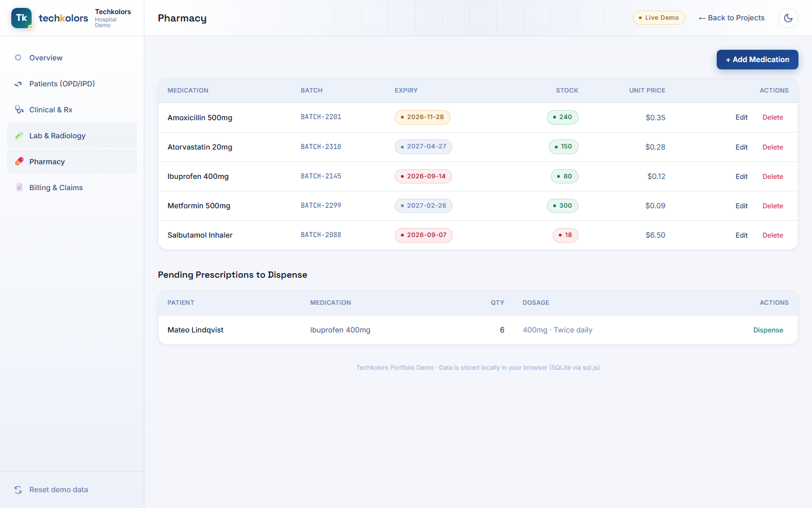Click the stock badge showing 240
This screenshot has height=508, width=812.
563,117
